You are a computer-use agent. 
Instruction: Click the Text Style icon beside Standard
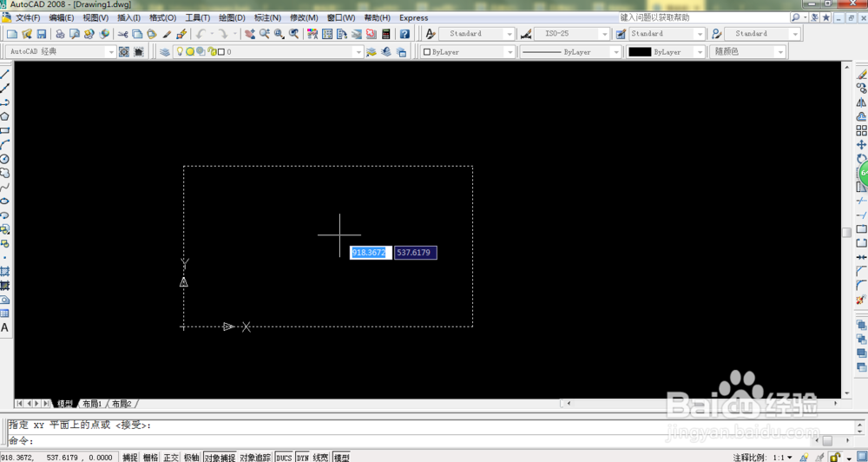pyautogui.click(x=431, y=34)
